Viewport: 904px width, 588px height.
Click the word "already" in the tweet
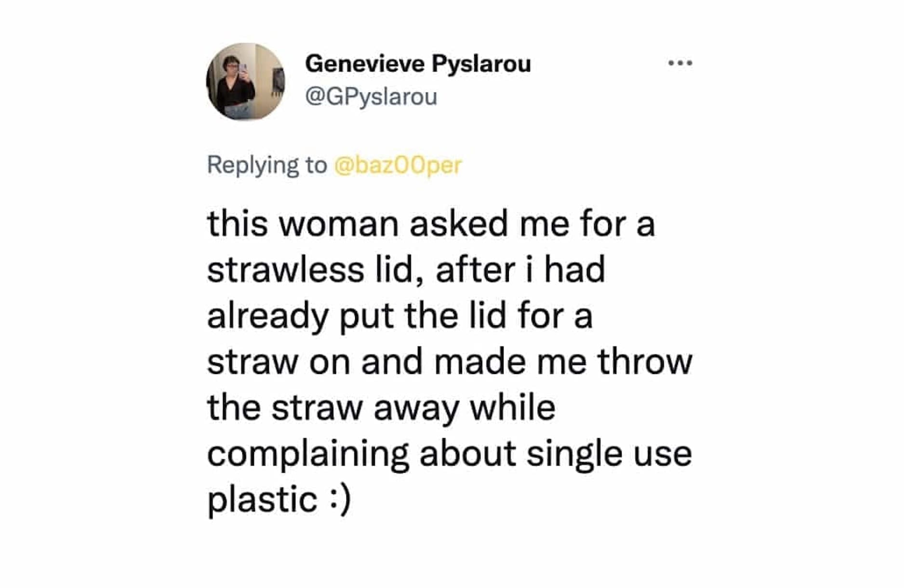pyautogui.click(x=267, y=317)
